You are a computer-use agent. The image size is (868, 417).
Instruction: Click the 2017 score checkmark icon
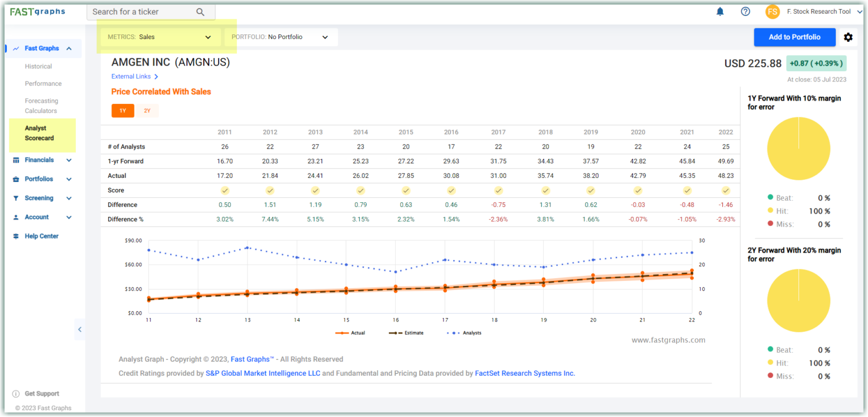click(498, 190)
